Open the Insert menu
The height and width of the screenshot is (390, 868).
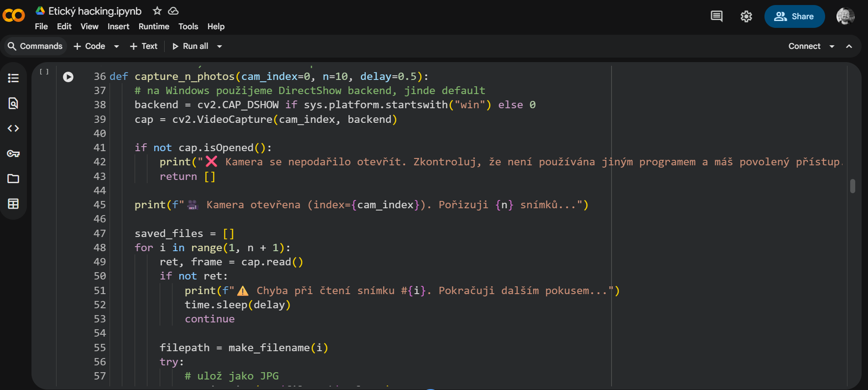[x=119, y=26]
